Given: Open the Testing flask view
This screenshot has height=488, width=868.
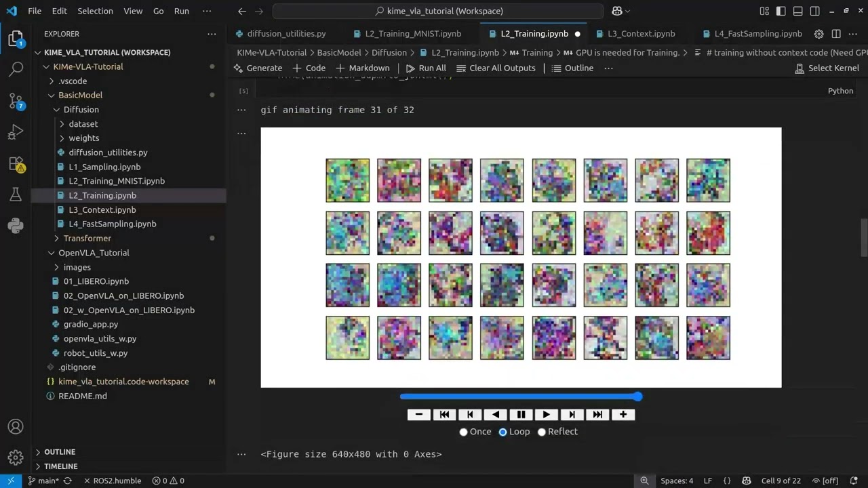Looking at the screenshot, I should [16, 195].
